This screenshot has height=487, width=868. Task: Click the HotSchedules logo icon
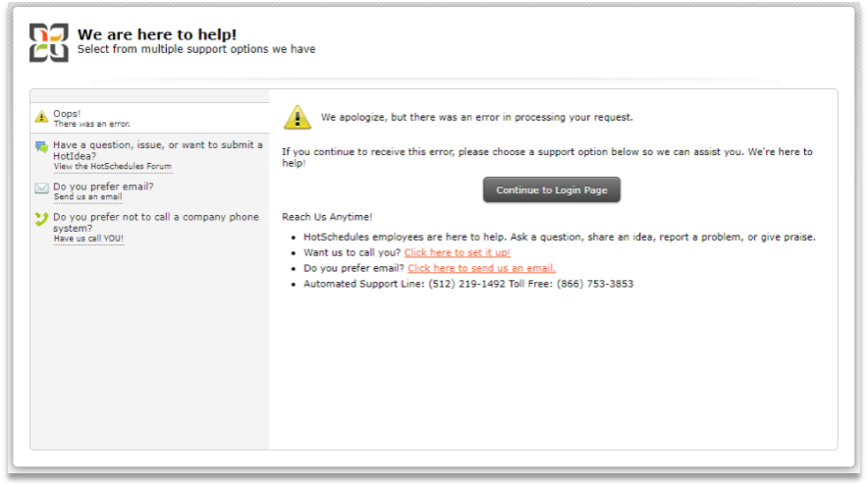(x=49, y=42)
